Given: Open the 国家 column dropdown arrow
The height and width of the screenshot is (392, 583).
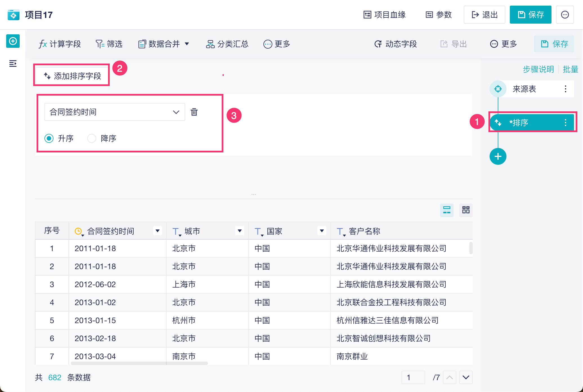Looking at the screenshot, I should point(322,231).
